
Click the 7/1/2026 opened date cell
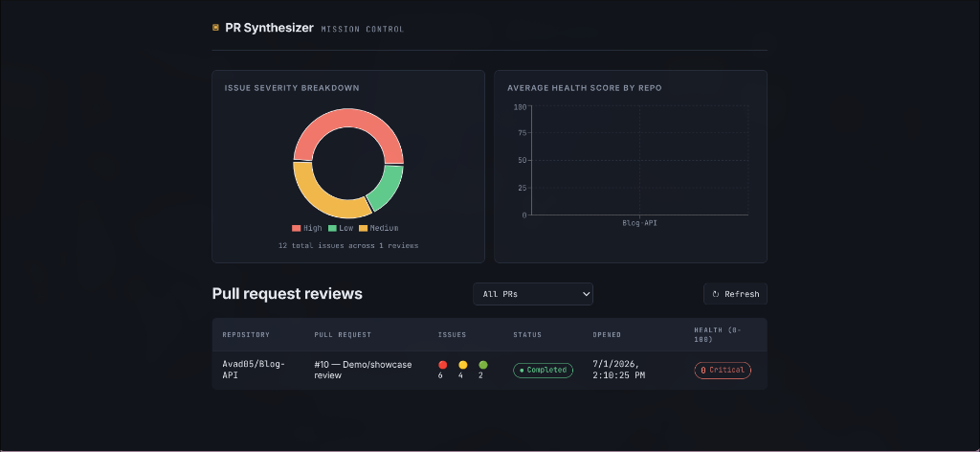(619, 370)
